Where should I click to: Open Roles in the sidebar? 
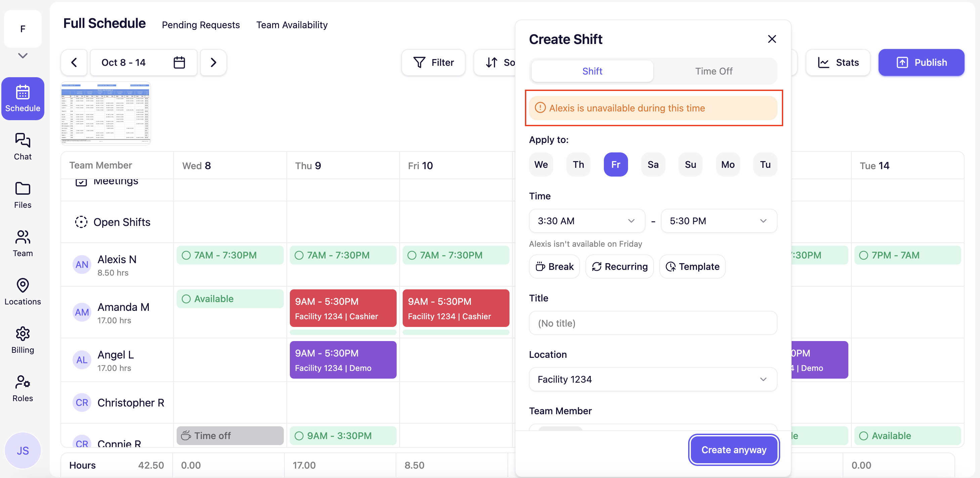click(x=23, y=388)
